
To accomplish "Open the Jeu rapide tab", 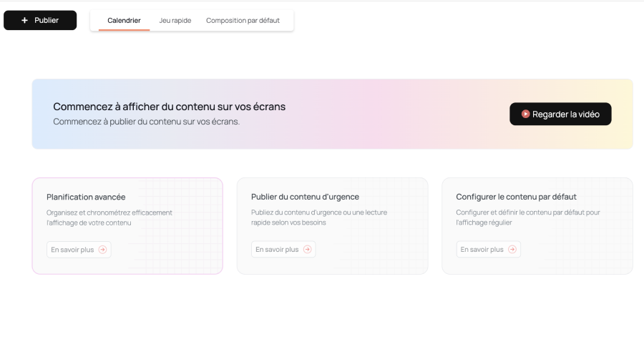I will 175,20.
